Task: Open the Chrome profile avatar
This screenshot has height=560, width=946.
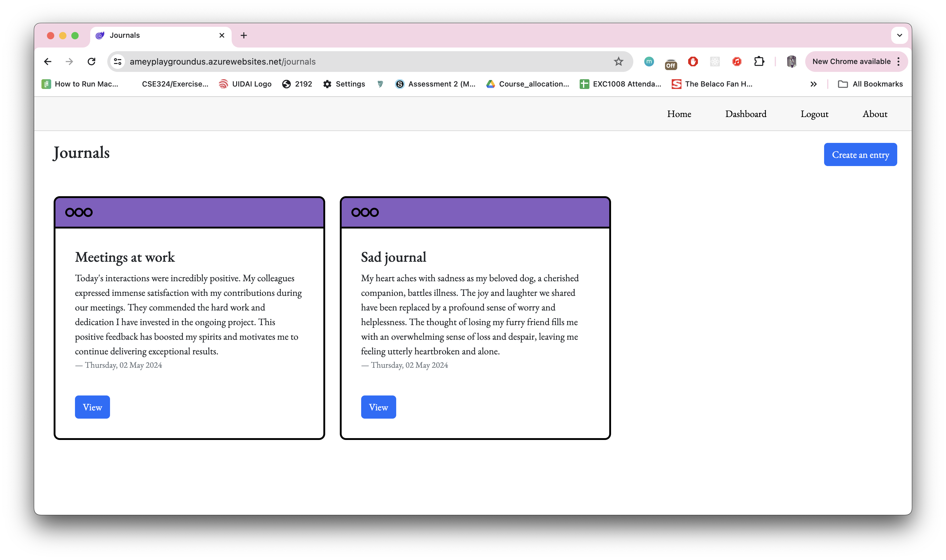Action: (x=791, y=62)
